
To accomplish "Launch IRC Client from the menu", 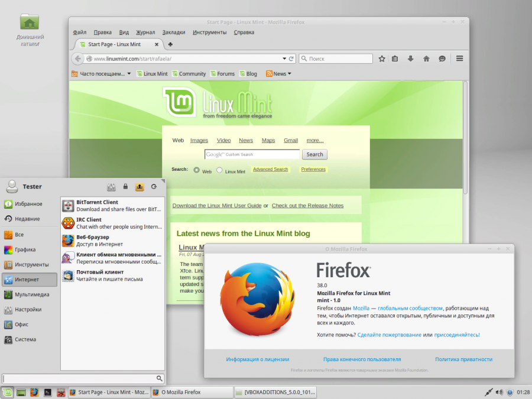I will pyautogui.click(x=112, y=223).
